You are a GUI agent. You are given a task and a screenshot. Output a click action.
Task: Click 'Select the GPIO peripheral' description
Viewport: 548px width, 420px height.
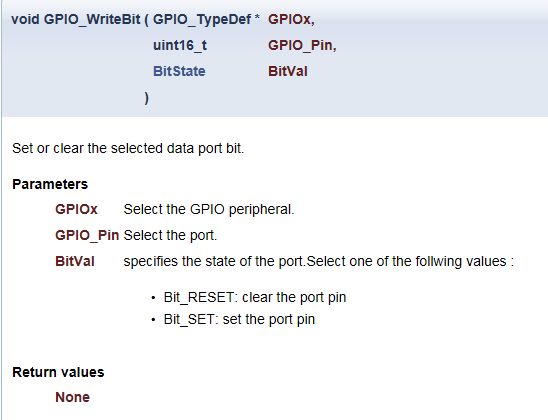click(209, 210)
